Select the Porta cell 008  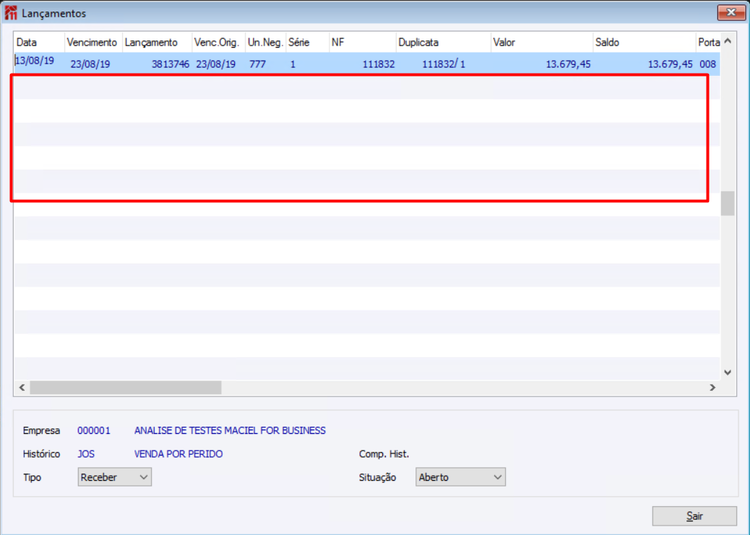(x=707, y=64)
